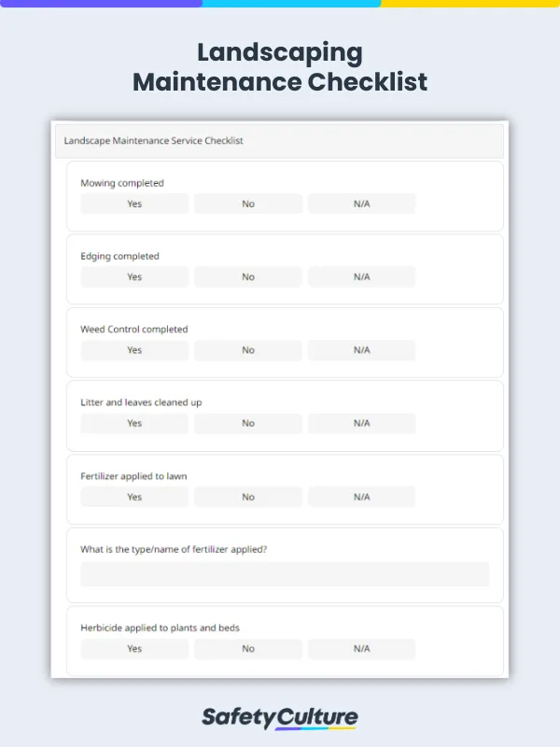Select No for Litter and leaves cleaned up

pyautogui.click(x=247, y=423)
